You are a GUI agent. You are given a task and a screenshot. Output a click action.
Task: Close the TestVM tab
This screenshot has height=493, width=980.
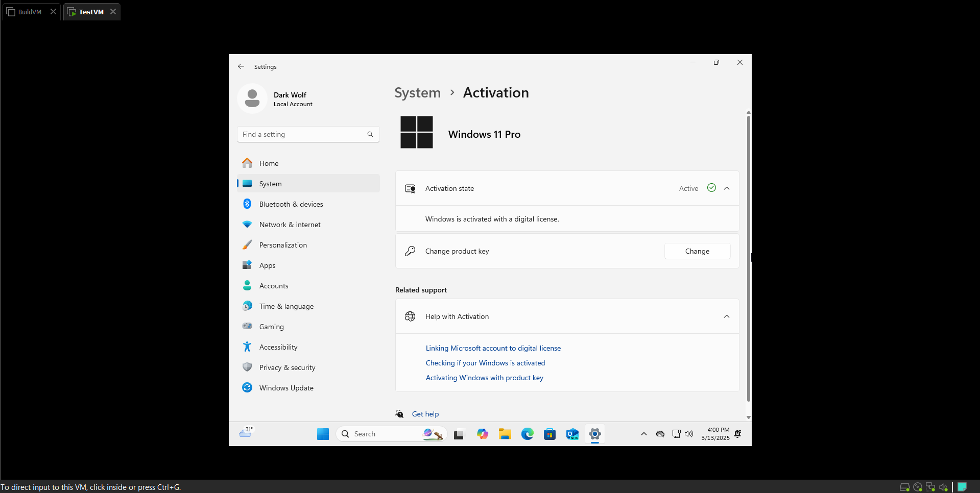click(113, 11)
